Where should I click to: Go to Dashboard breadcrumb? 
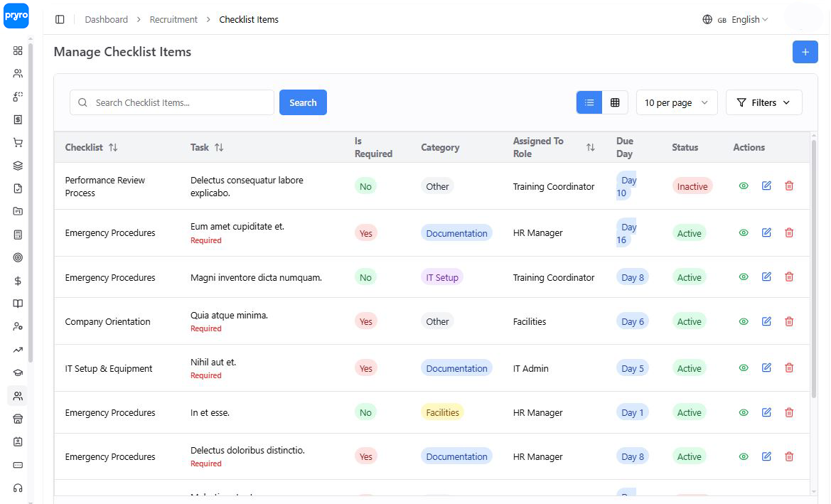[x=106, y=20]
